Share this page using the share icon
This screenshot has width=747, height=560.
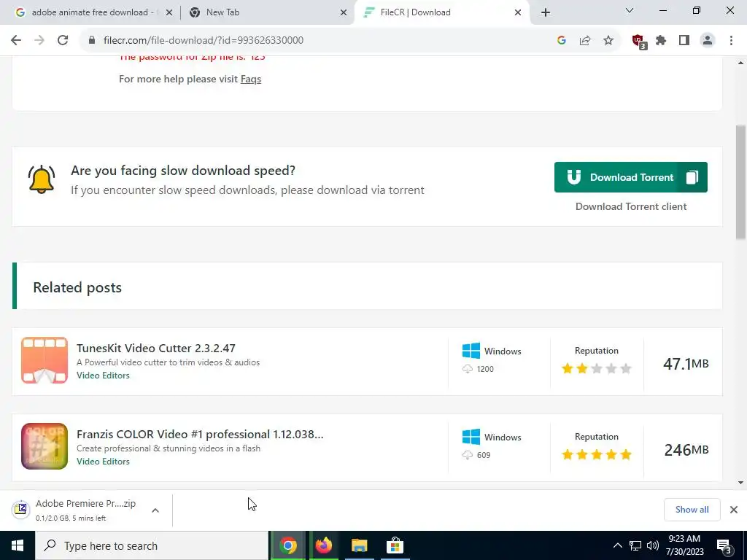585,41
